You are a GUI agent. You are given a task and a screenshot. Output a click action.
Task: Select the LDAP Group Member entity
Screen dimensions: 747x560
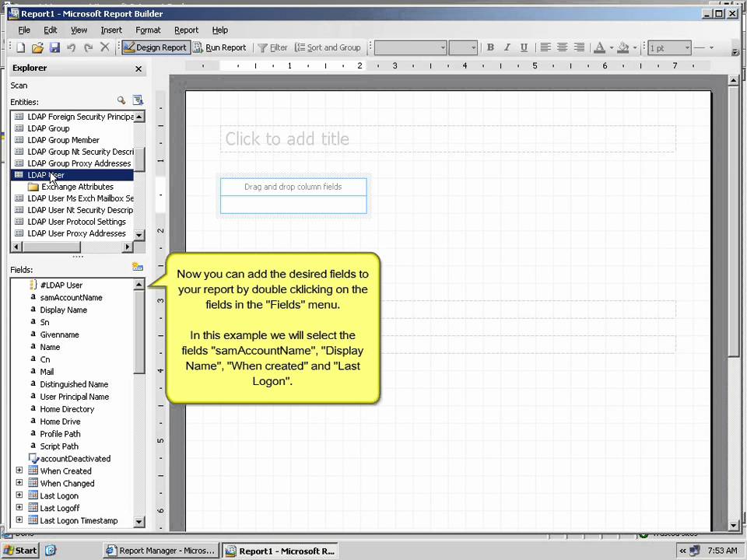(x=63, y=140)
